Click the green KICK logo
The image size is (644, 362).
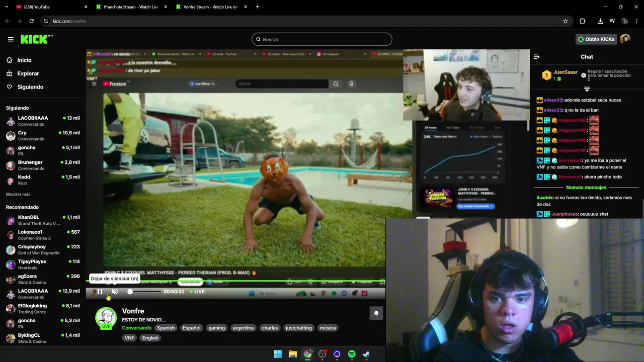36,39
